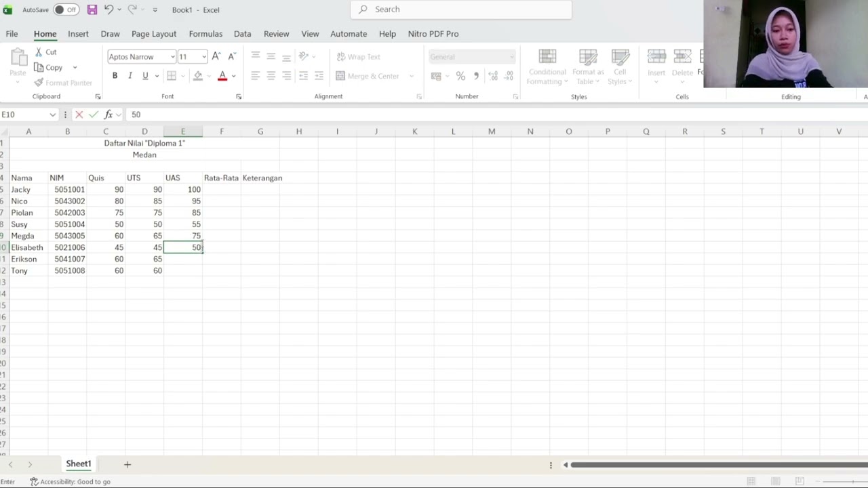
Task: Click Increase Decimal icon
Action: pos(492,76)
